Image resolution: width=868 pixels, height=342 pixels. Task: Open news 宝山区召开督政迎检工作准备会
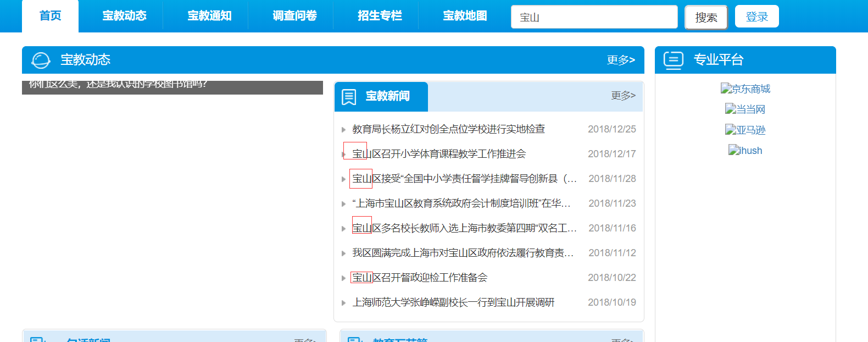(420, 278)
